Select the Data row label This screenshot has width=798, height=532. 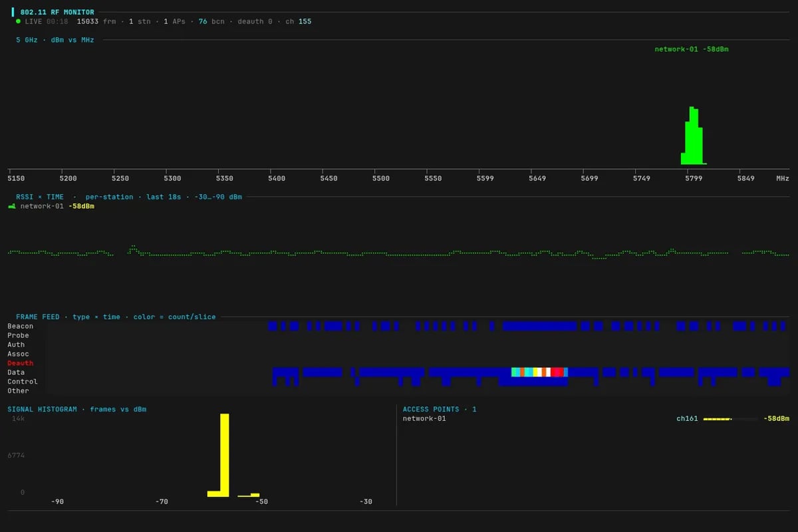pos(16,372)
